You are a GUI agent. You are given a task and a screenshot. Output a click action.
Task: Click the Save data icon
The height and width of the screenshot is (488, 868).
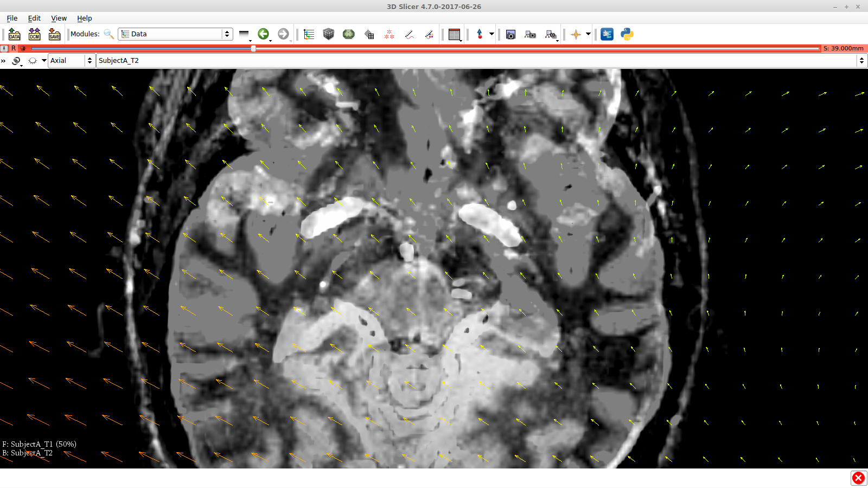(x=55, y=34)
